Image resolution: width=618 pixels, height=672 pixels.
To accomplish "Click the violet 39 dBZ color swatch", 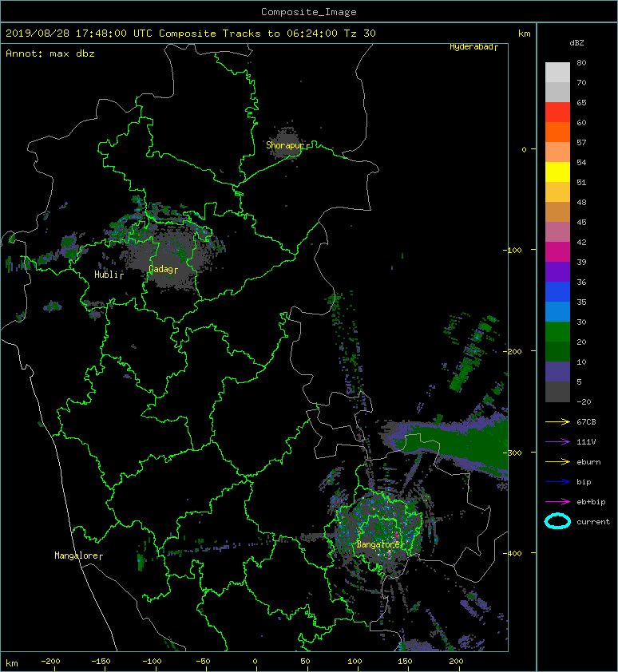I will 557,271.
